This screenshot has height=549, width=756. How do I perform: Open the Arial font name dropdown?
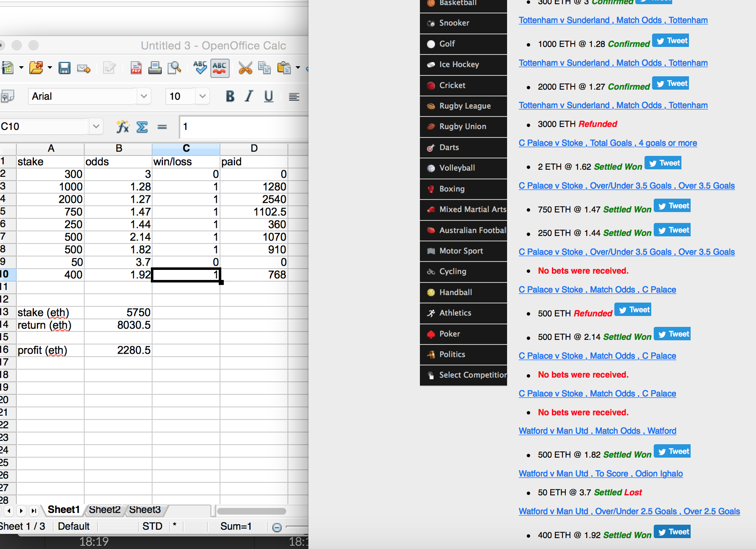coord(144,96)
